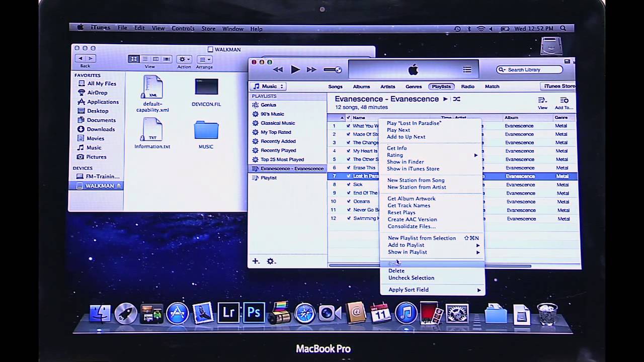644x362 pixels.
Task: Expand the Add to Playlist submenu
Action: [x=432, y=245]
